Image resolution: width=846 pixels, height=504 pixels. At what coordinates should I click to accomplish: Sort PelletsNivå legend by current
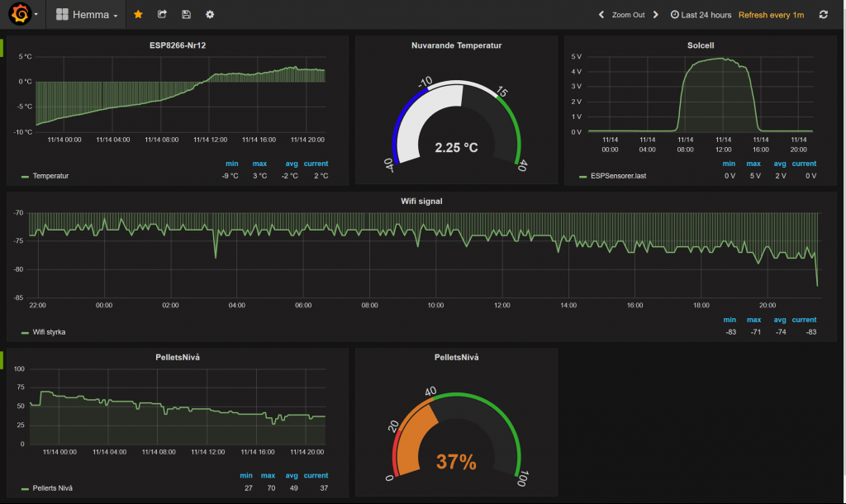pyautogui.click(x=316, y=475)
